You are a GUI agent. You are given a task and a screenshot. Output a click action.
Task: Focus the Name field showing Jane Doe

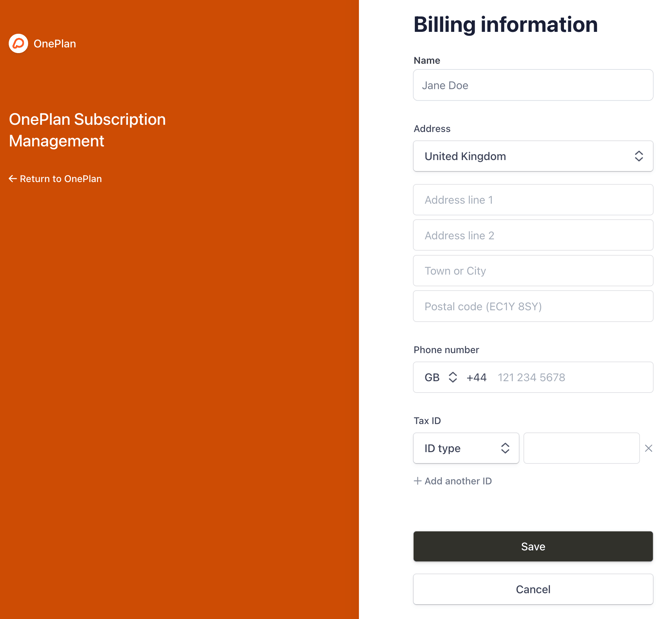point(532,86)
